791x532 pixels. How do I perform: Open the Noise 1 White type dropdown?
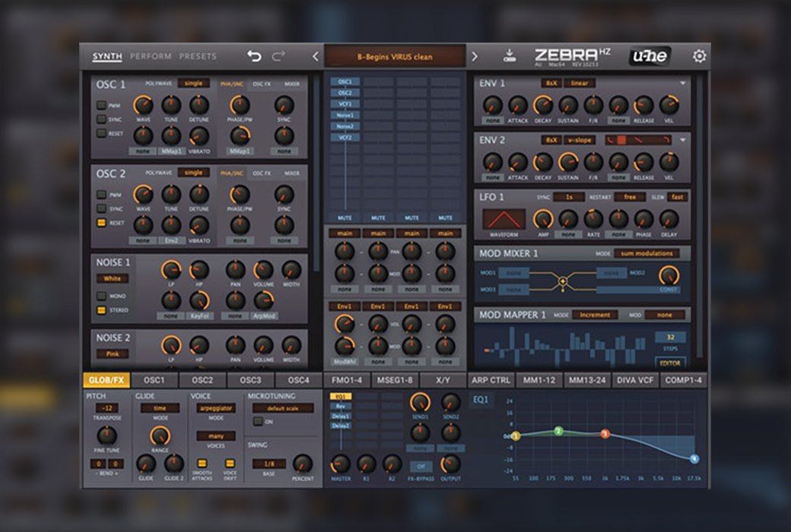[112, 279]
